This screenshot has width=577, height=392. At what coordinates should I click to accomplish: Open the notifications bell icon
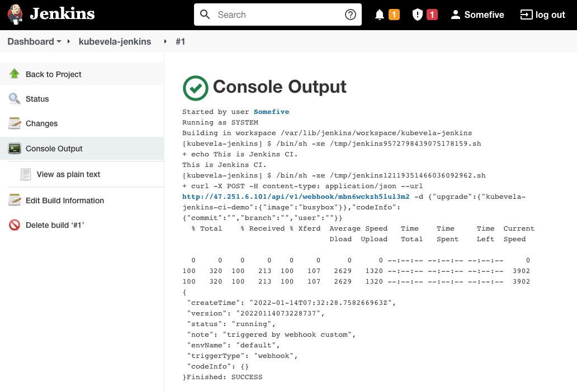tap(380, 15)
